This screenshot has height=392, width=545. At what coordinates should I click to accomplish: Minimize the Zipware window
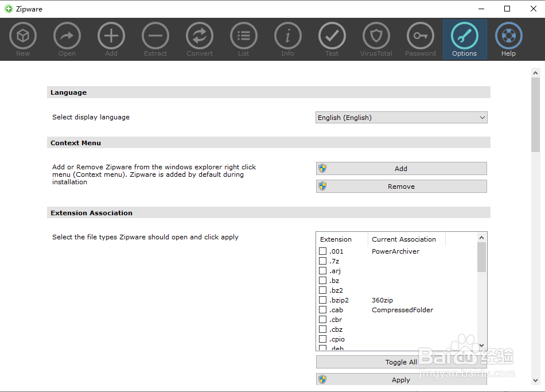click(x=481, y=9)
